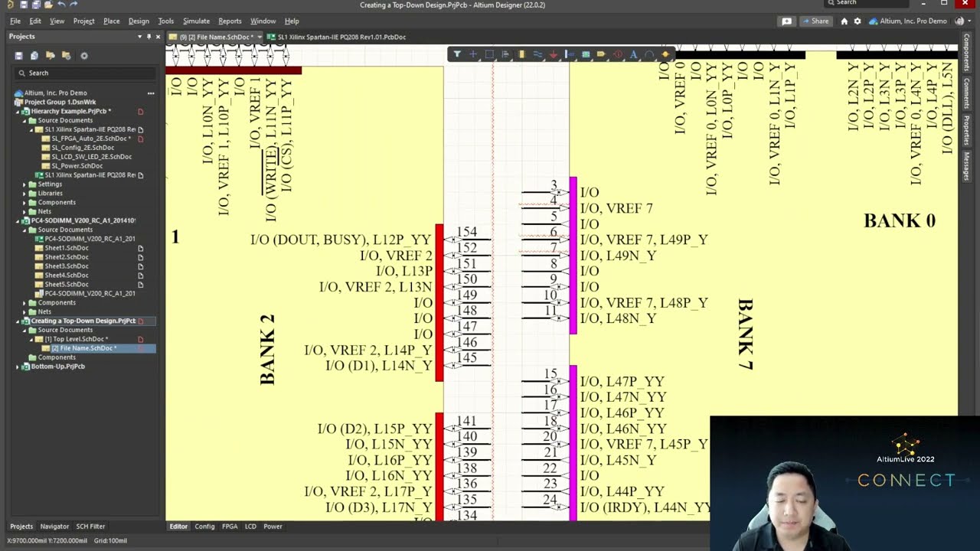Open the Reports menu
The height and width of the screenshot is (551, 980).
(x=230, y=21)
